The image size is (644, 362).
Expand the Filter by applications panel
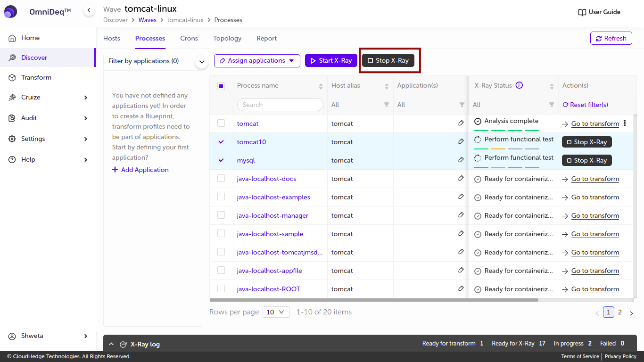pyautogui.click(x=202, y=61)
